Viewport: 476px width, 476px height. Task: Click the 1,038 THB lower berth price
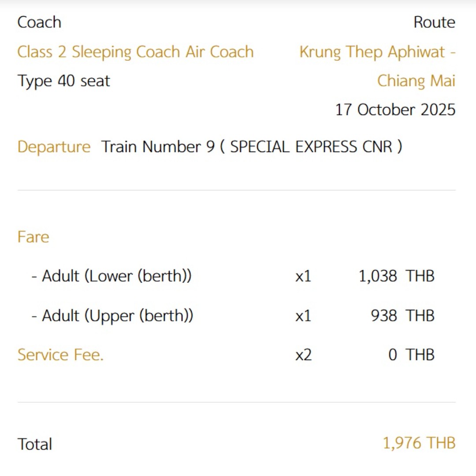tap(396, 276)
